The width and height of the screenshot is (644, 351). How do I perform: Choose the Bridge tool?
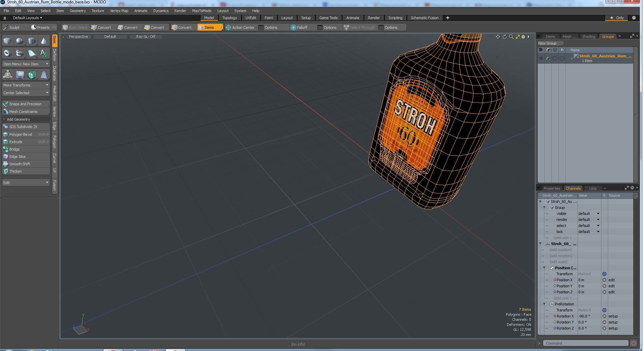(x=26, y=149)
